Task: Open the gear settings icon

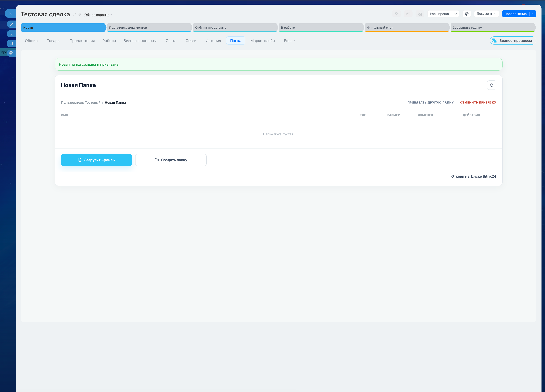Action: [467, 14]
